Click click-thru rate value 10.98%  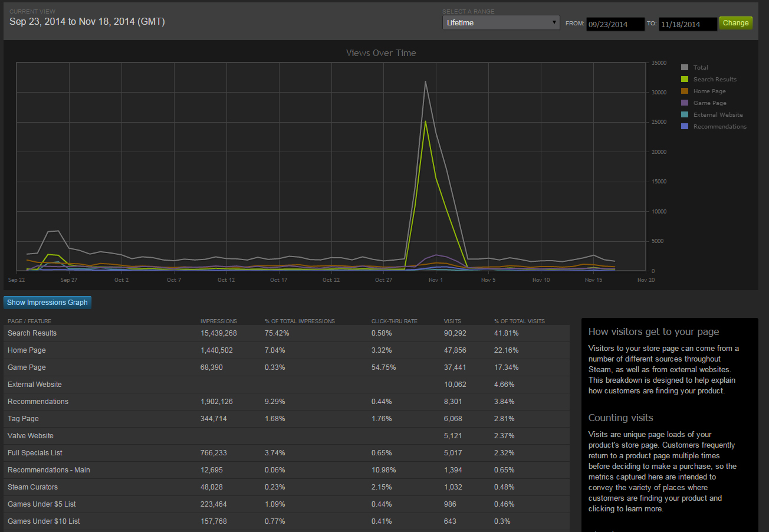pyautogui.click(x=383, y=470)
